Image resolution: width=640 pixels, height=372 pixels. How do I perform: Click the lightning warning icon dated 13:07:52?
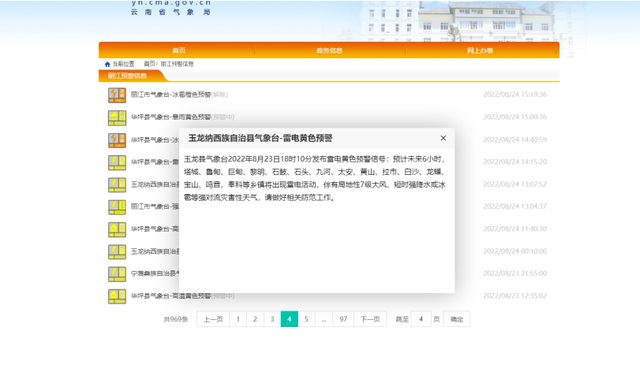117,185
